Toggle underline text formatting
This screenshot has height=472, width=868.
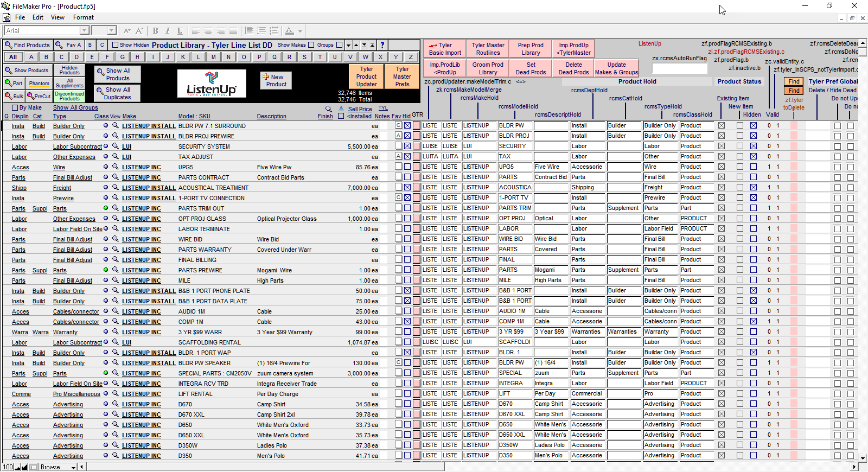pos(180,31)
